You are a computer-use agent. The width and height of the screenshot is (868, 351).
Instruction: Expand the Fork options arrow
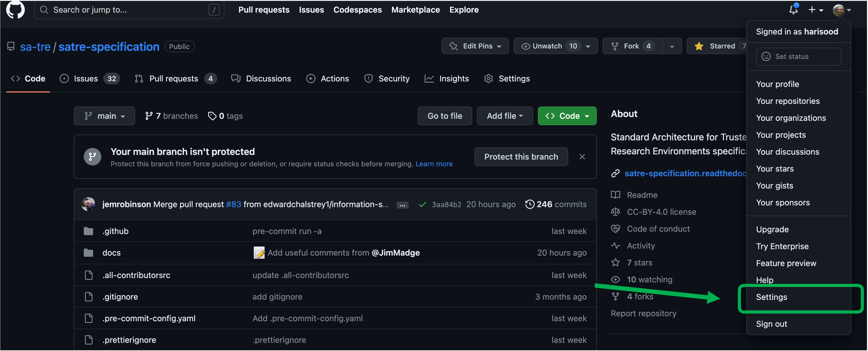tap(672, 46)
